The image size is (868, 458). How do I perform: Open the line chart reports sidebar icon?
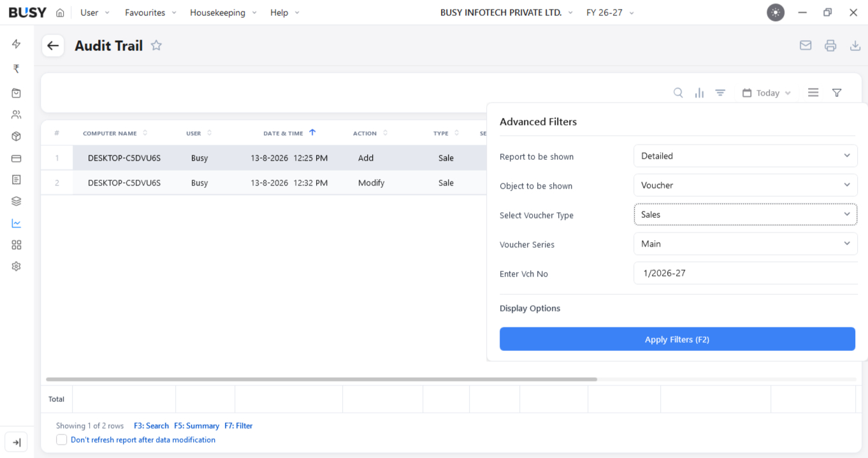17,224
